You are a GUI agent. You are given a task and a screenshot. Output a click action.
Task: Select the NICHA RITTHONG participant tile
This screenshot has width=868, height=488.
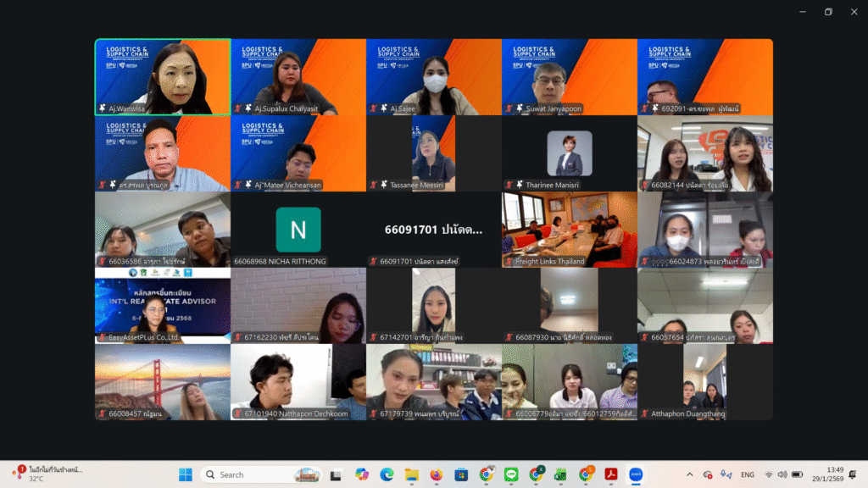[x=298, y=230]
